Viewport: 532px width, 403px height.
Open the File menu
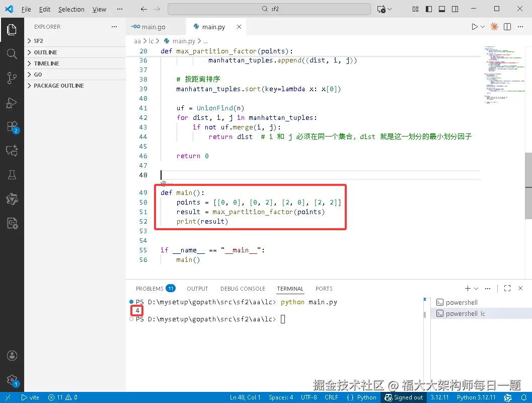tap(26, 9)
